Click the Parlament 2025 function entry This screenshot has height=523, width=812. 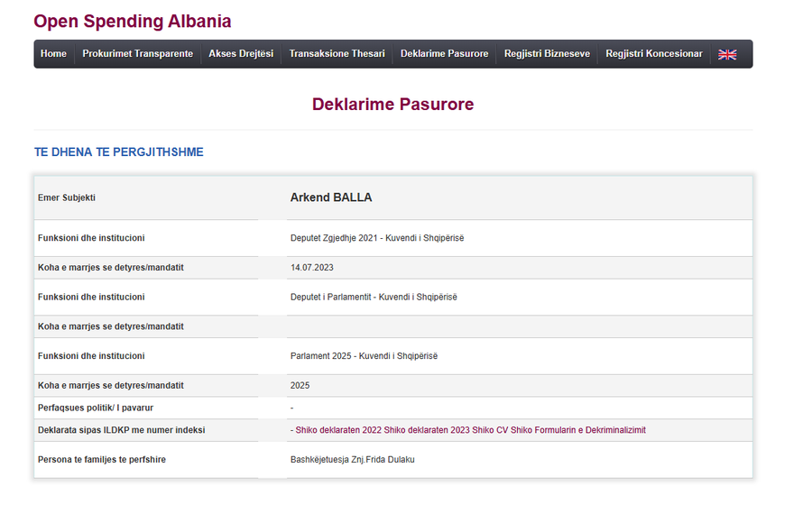[x=364, y=356]
